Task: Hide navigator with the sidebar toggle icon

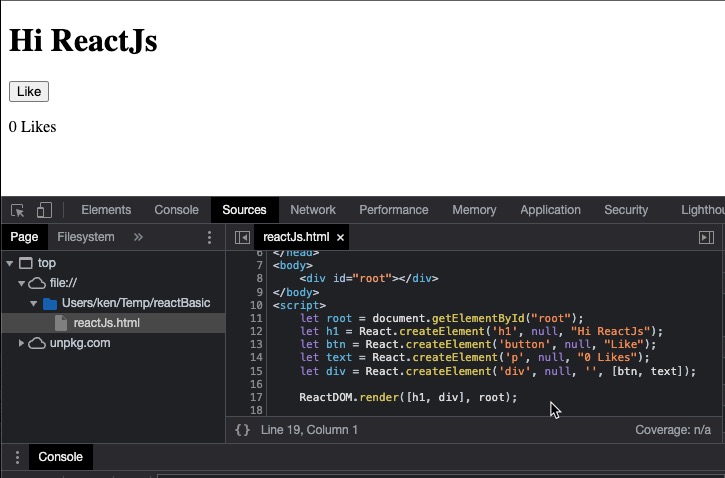Action: coord(242,237)
